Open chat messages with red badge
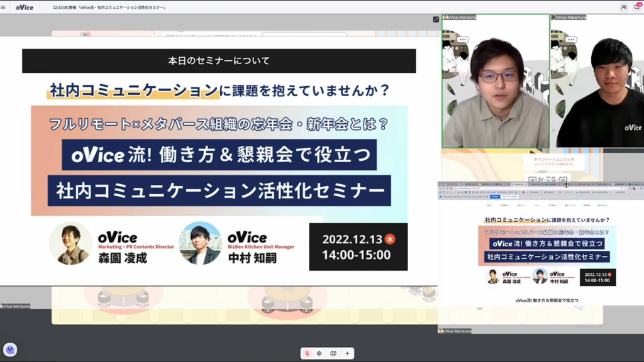This screenshot has height=362, width=644. pos(637,7)
